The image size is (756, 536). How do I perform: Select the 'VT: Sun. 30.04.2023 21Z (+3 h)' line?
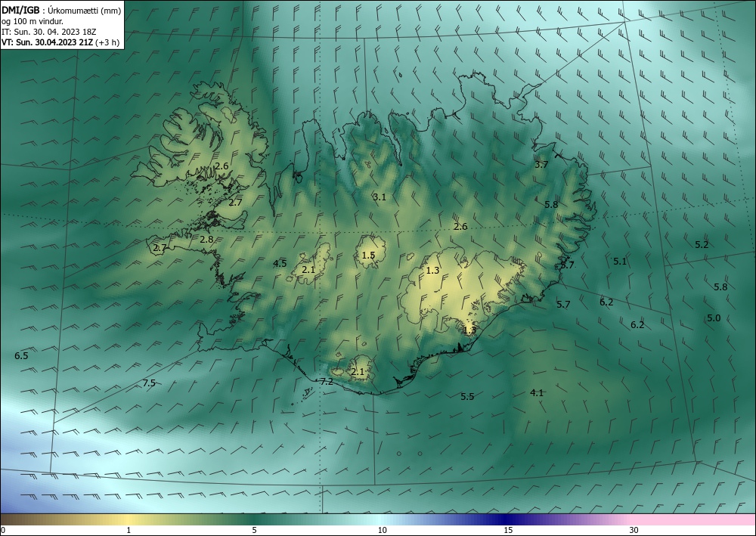coord(60,42)
